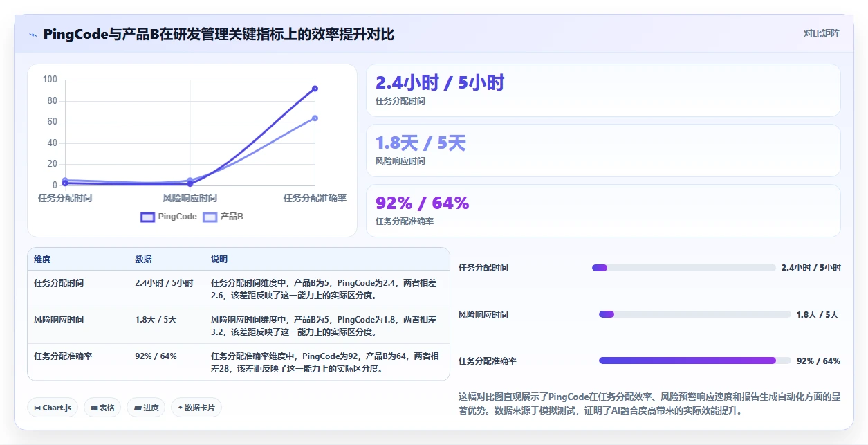
Task: Click the 任务分配时间 caption under the 2.4小时 card
Action: [x=400, y=101]
